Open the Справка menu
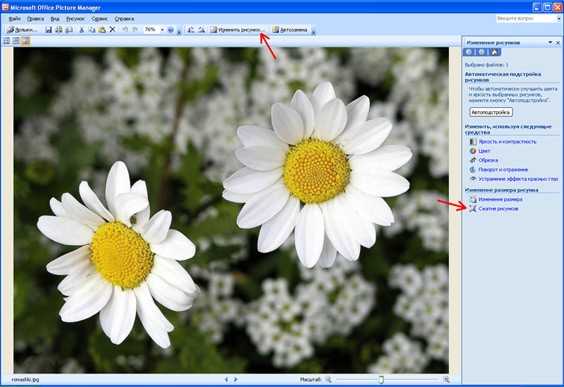 (124, 19)
